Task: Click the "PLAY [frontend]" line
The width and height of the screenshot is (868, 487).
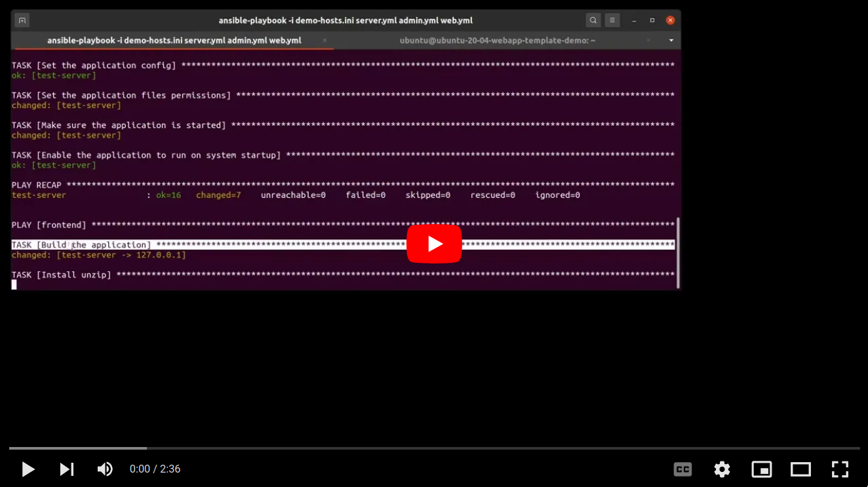Action: point(343,225)
